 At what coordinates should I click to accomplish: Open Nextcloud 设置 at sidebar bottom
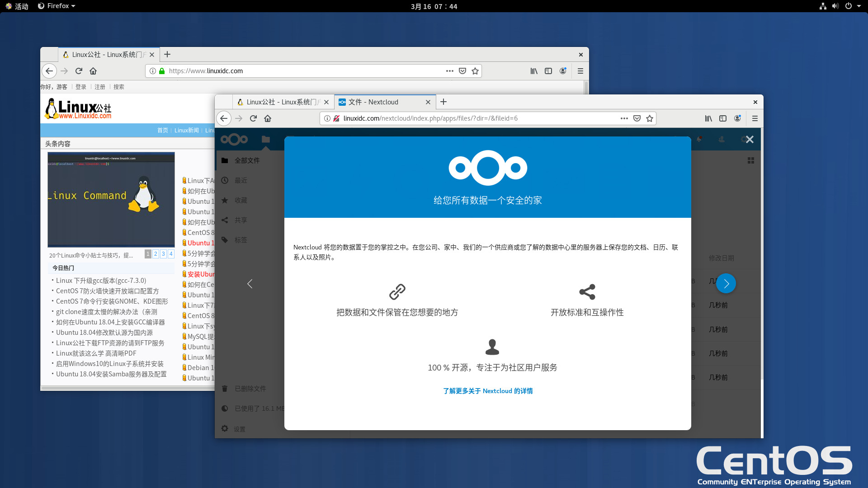[x=239, y=428]
